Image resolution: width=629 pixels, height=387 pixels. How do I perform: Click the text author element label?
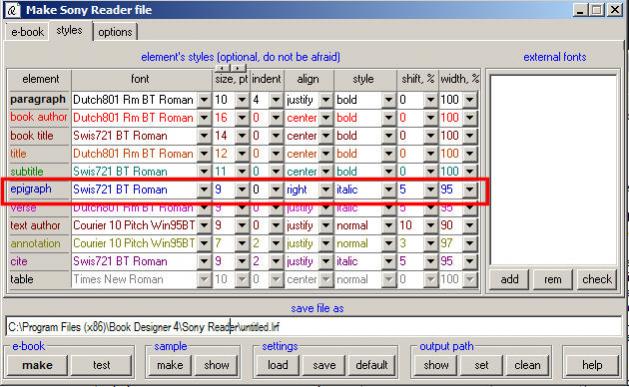35,225
